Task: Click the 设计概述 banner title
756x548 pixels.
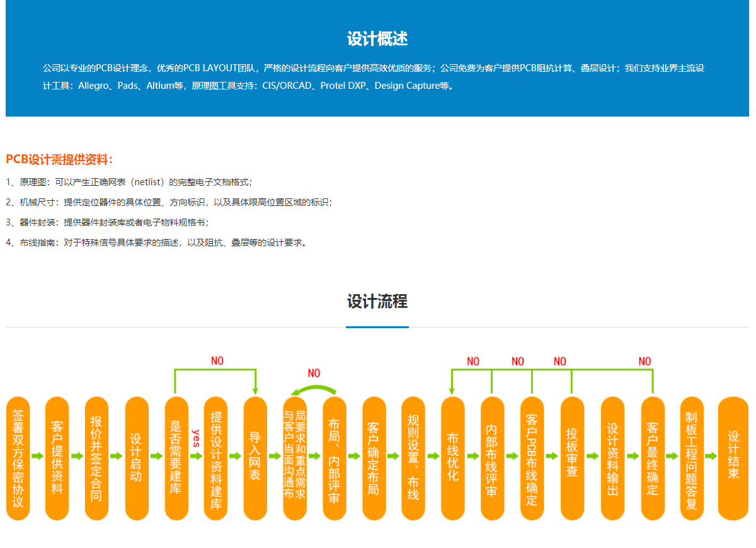Action: pyautogui.click(x=377, y=39)
